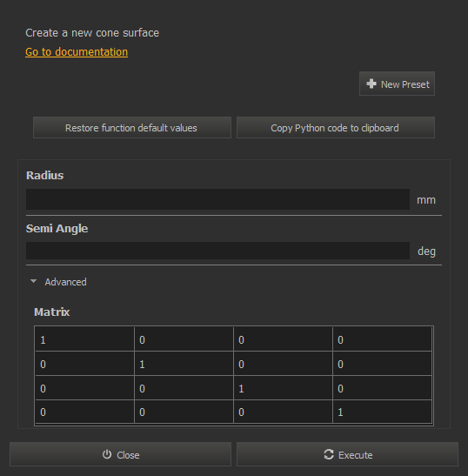Click the New Preset button
Viewport: 468px width, 476px height.
click(x=397, y=84)
